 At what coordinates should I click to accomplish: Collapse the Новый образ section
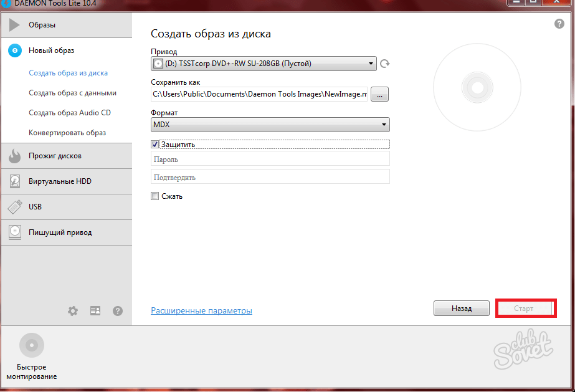51,50
